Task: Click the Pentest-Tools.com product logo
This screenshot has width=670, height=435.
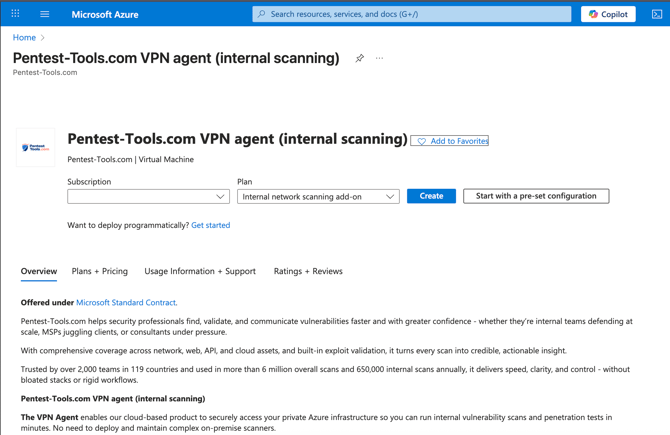Action: pyautogui.click(x=35, y=147)
